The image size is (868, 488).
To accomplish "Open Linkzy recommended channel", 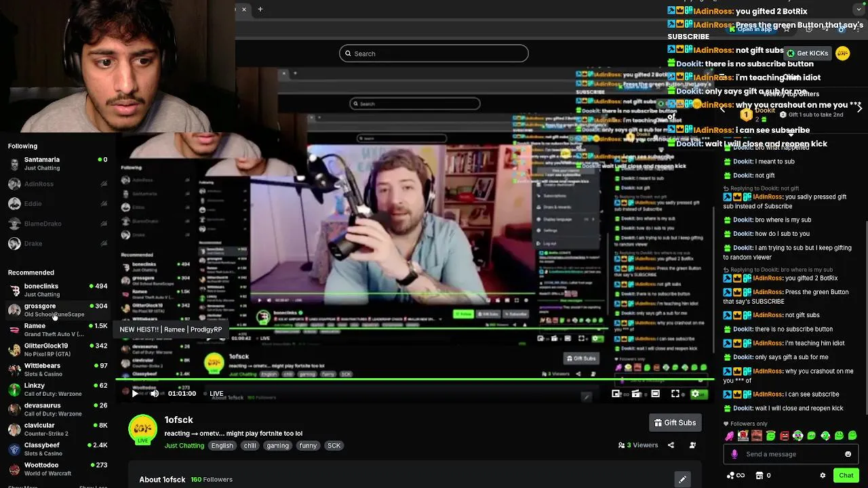I will tap(57, 389).
